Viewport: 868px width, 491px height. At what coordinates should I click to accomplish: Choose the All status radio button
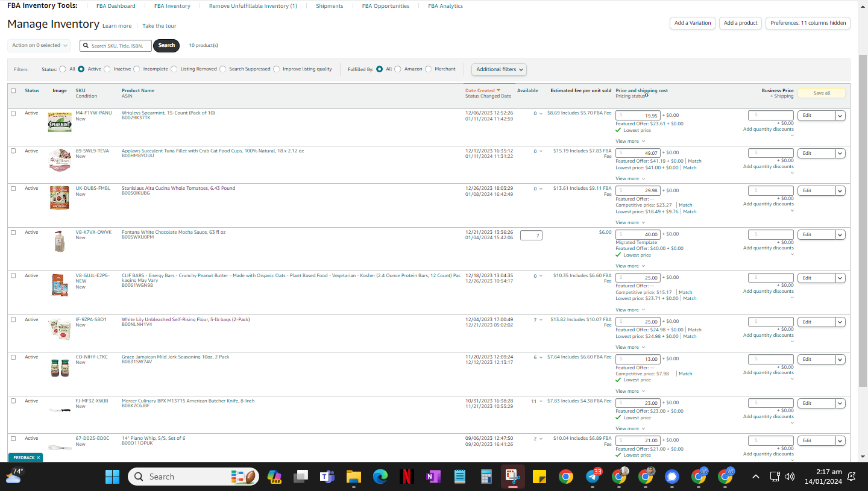[63, 69]
